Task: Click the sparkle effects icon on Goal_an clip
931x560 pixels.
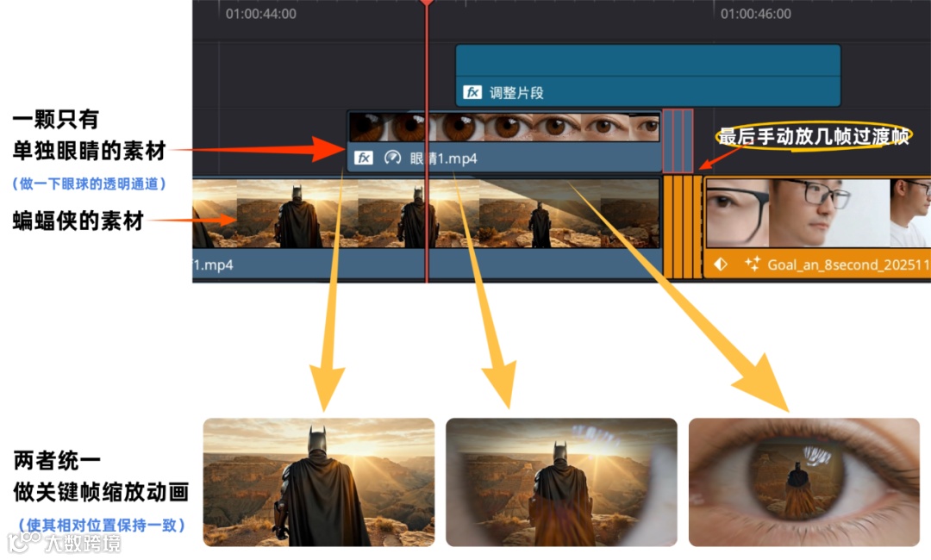Action: tap(753, 264)
